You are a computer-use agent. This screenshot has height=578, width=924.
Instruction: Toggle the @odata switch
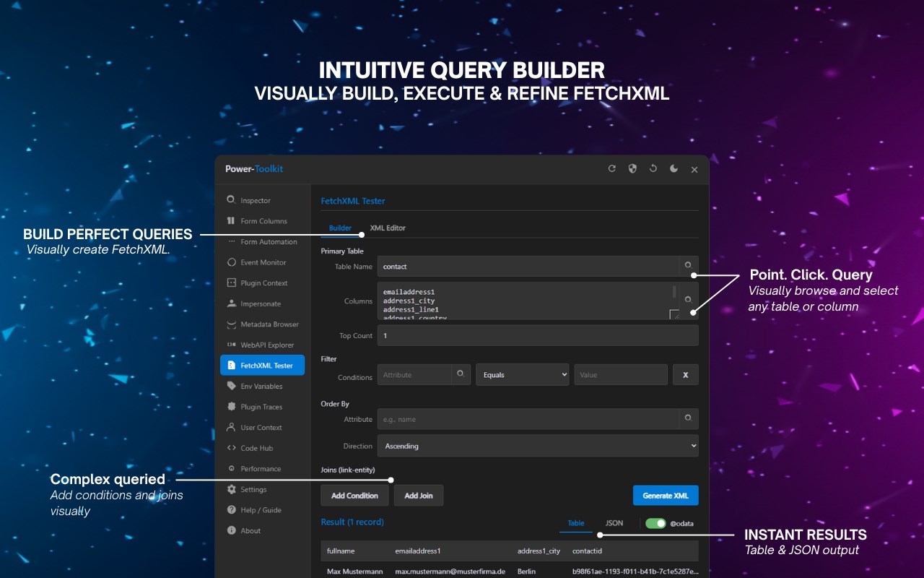[655, 523]
